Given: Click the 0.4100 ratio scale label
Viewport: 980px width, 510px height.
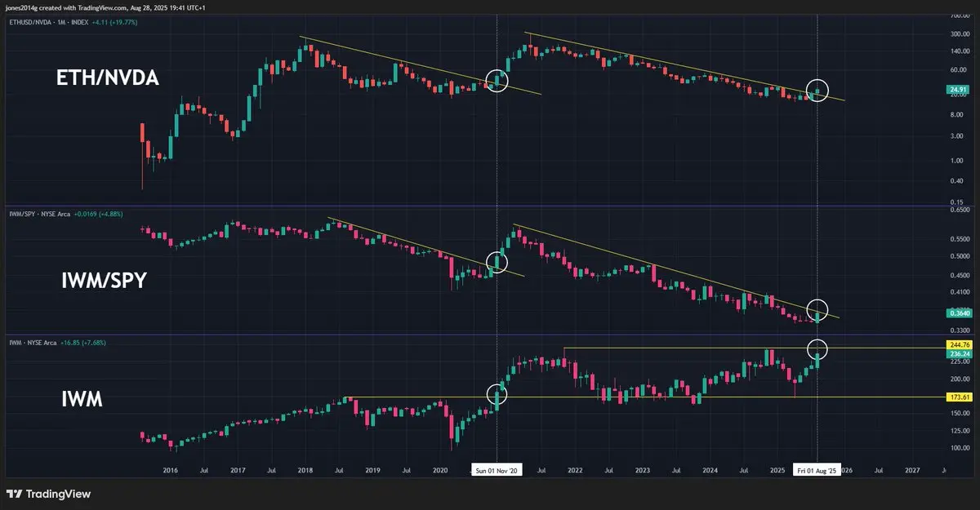Looking at the screenshot, I should coord(959,291).
